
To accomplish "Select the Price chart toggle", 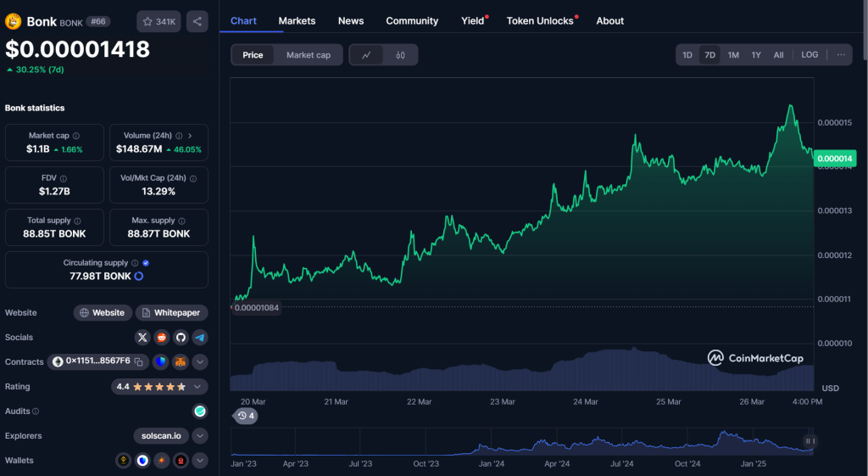I will point(253,55).
